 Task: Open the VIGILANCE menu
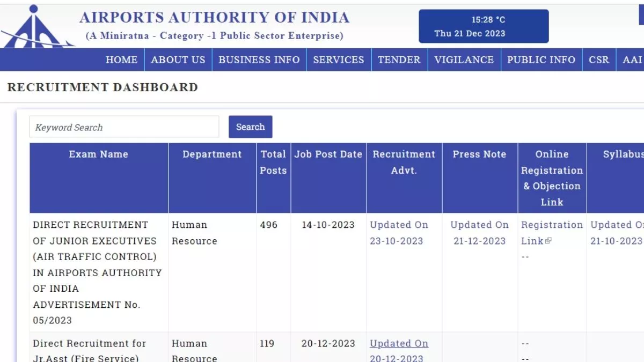pyautogui.click(x=464, y=60)
